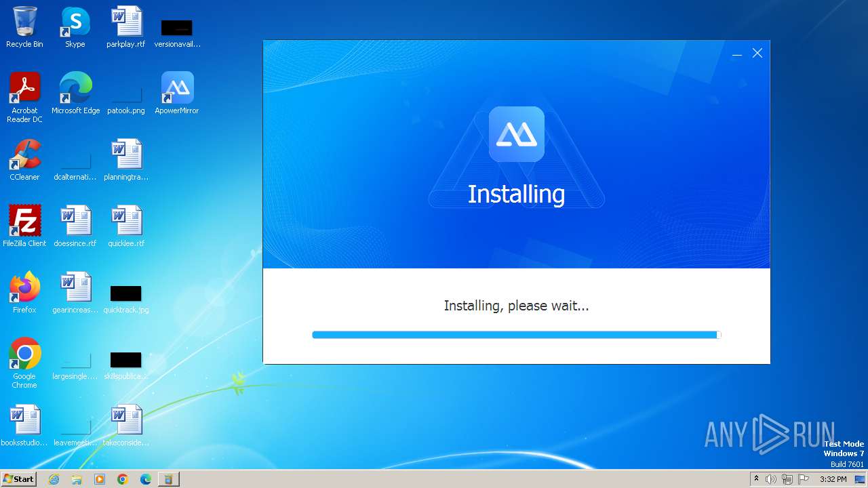Click the 3:32 PM clock
The height and width of the screenshot is (488, 868).
click(x=833, y=479)
